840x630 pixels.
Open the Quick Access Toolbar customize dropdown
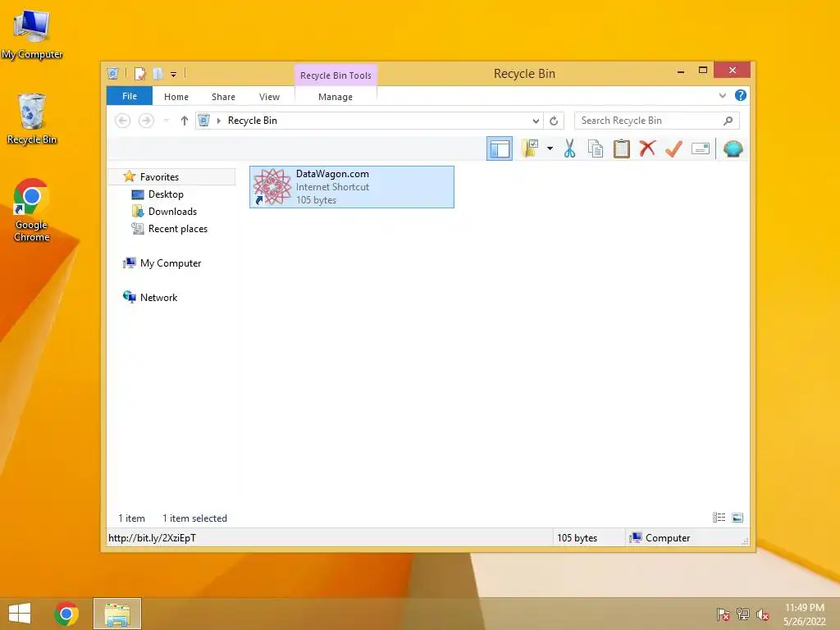point(174,74)
